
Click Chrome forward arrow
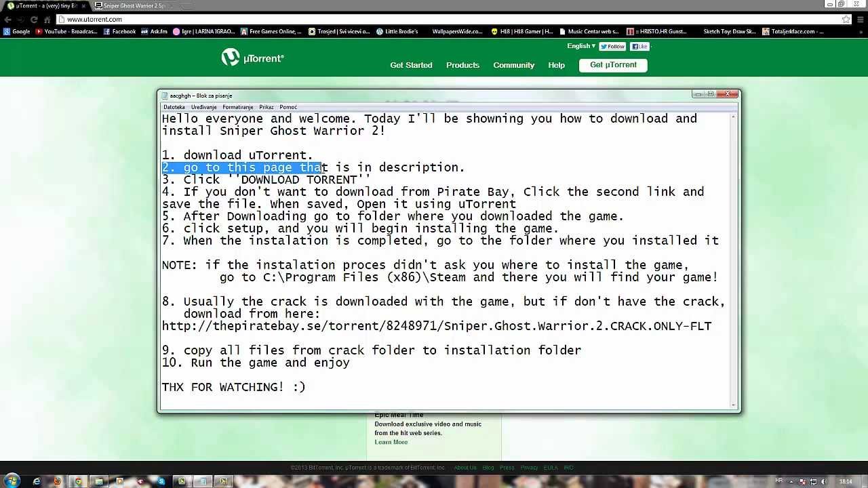pos(21,19)
